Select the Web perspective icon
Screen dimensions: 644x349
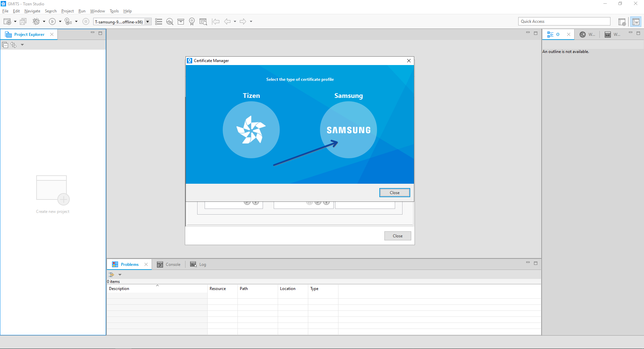point(636,22)
